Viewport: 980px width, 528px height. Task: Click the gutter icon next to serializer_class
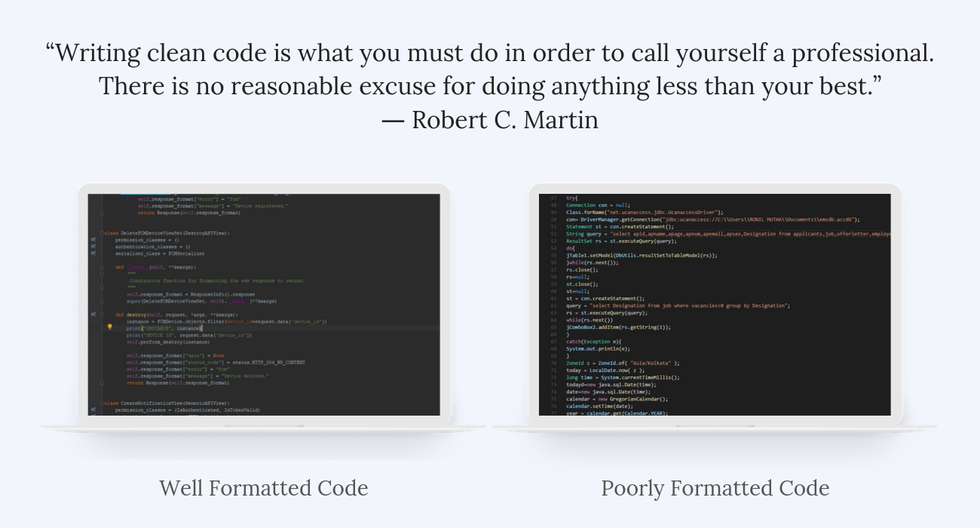pos(92,254)
